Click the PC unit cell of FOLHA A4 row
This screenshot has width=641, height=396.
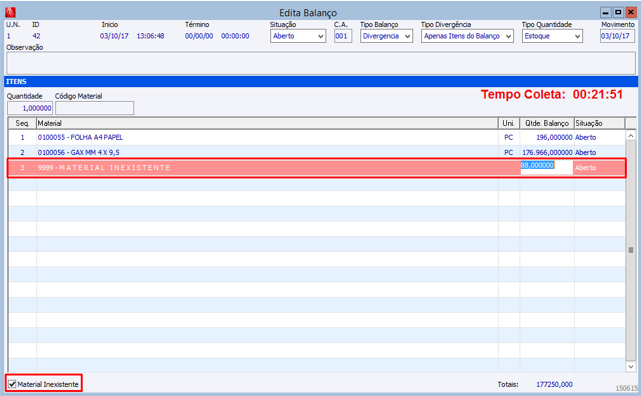[x=509, y=137]
